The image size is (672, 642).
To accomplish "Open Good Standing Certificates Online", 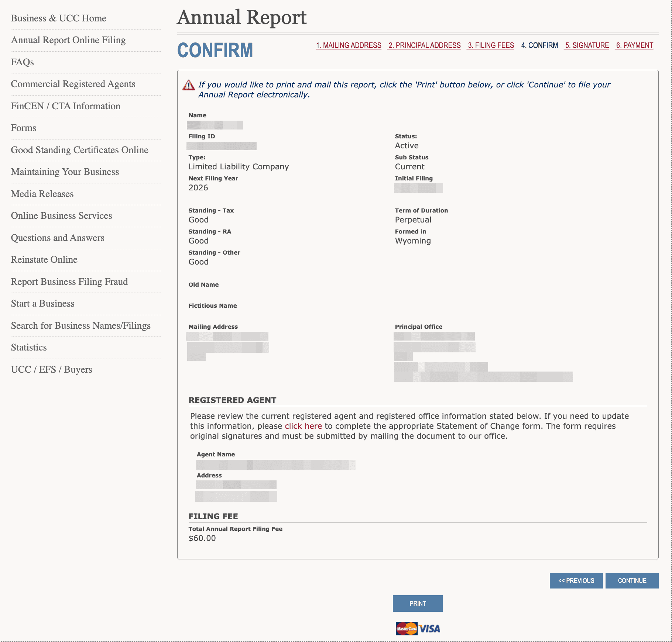I will [x=80, y=150].
